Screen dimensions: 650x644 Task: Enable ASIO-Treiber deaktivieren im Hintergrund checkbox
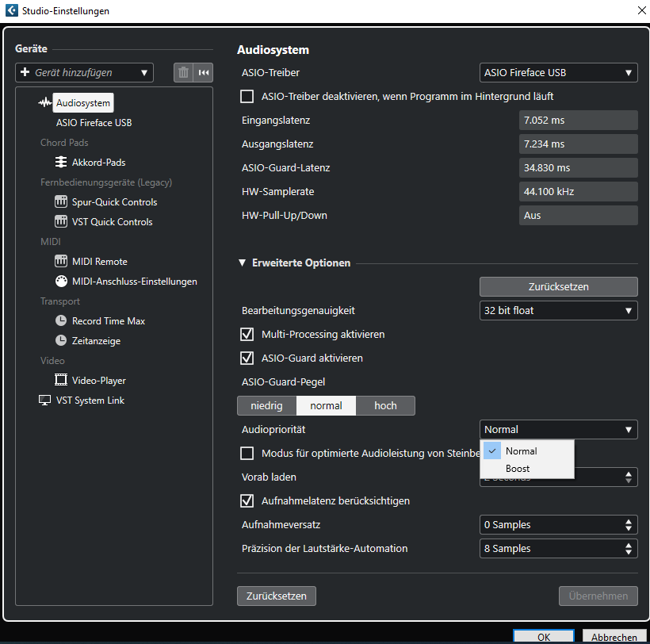click(247, 97)
